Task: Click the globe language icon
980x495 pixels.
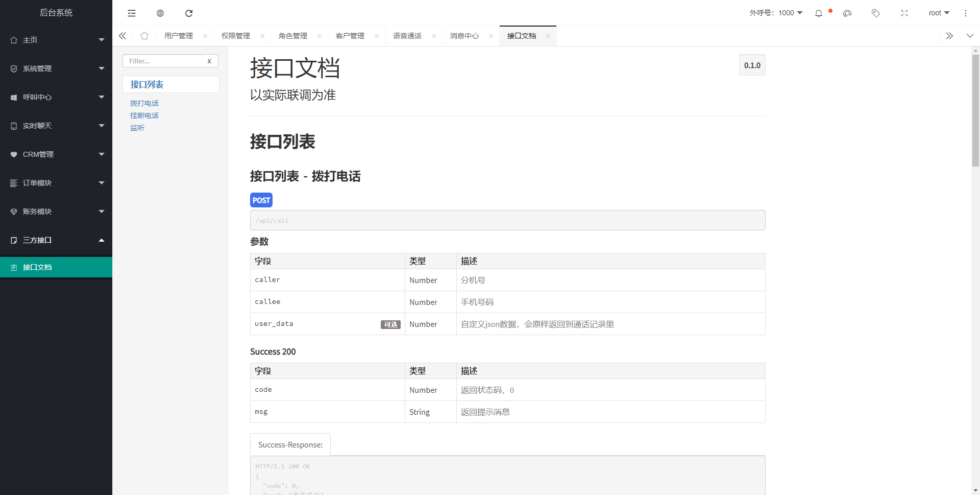Action: coord(160,13)
